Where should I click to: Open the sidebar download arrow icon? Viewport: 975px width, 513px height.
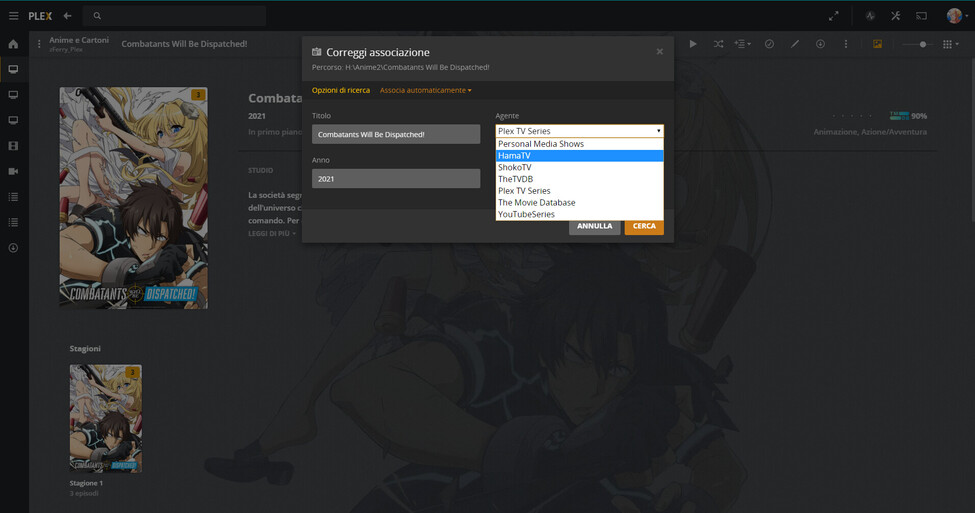(13, 247)
